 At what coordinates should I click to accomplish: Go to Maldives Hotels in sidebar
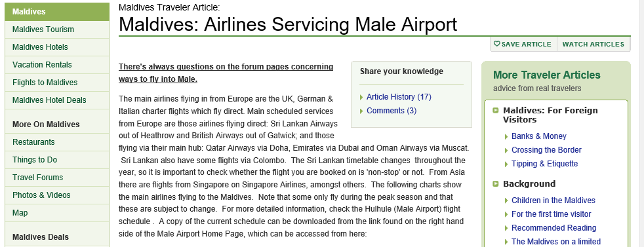click(57, 47)
